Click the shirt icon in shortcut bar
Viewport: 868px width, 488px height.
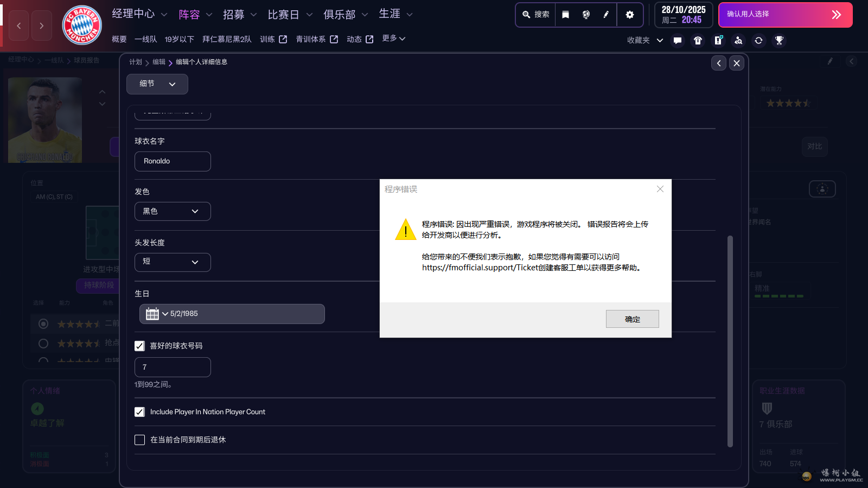tap(698, 40)
